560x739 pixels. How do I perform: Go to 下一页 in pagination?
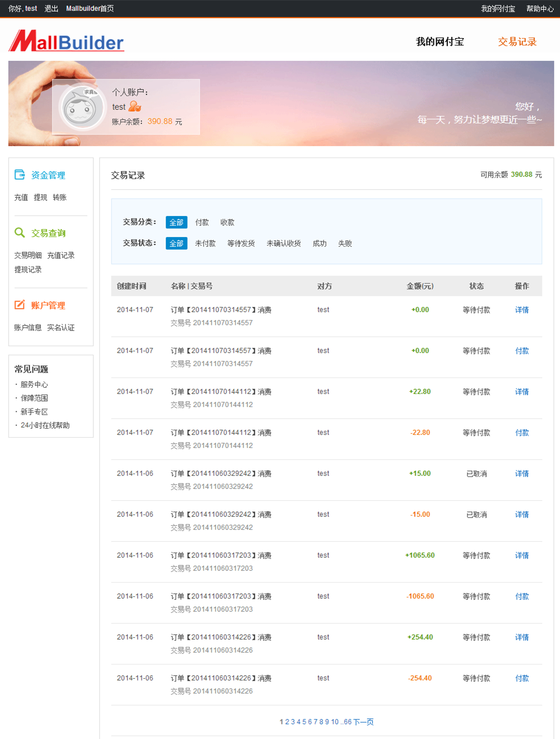coord(364,722)
